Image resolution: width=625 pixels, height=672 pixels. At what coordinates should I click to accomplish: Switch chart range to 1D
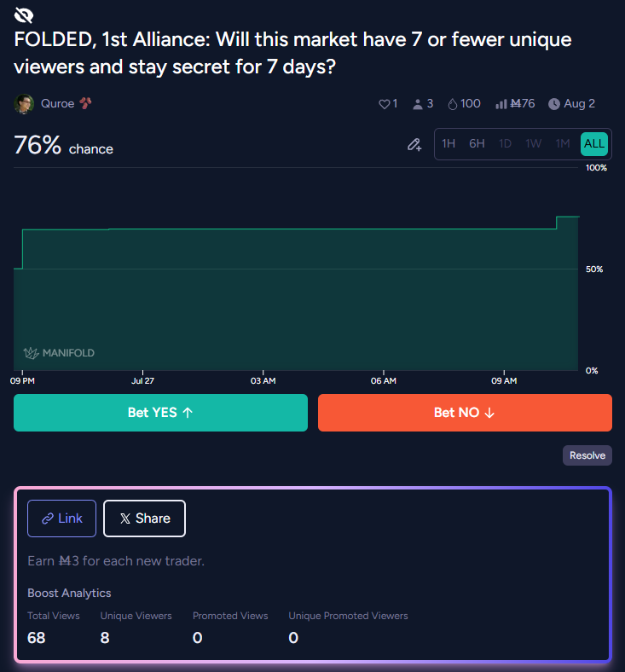(x=505, y=143)
